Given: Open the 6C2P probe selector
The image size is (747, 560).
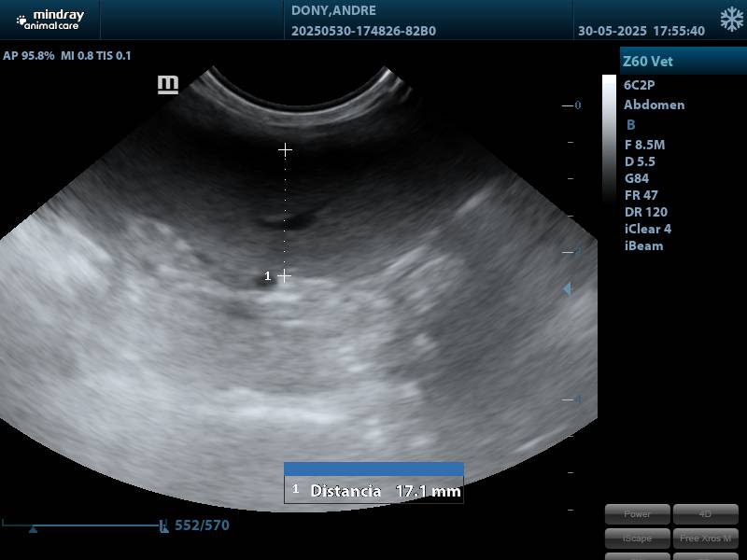Looking at the screenshot, I should click(x=640, y=84).
